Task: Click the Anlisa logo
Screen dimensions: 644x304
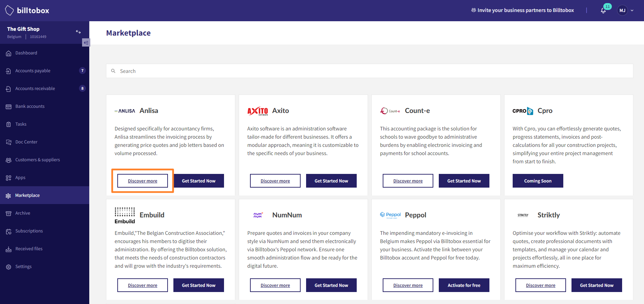Action: (x=125, y=111)
